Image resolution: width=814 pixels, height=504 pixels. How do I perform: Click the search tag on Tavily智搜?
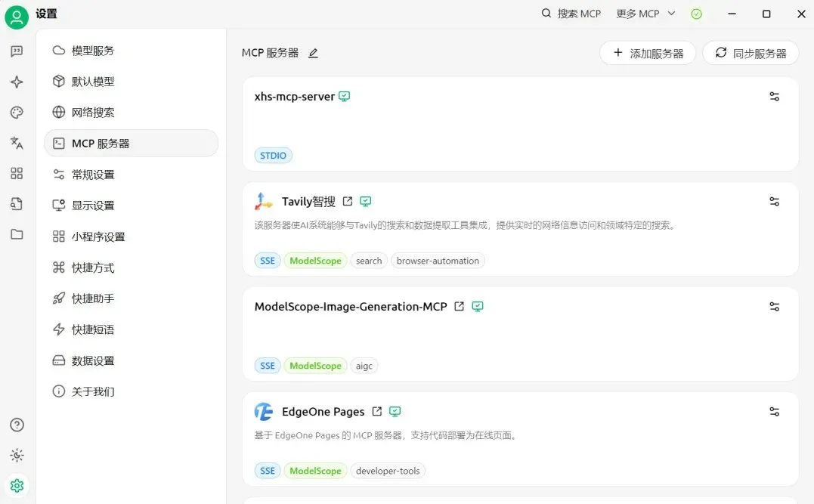[369, 261]
